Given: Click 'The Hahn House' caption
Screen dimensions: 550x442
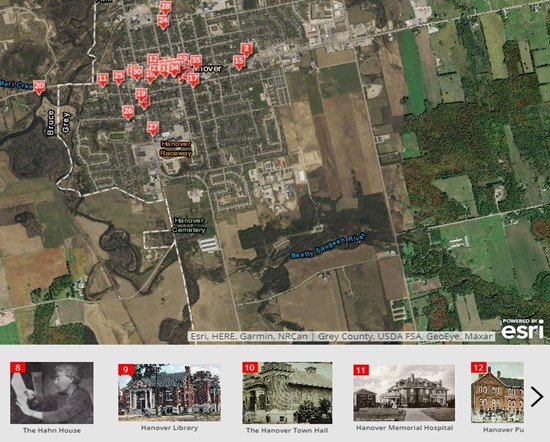Looking at the screenshot, I should 52,430.
